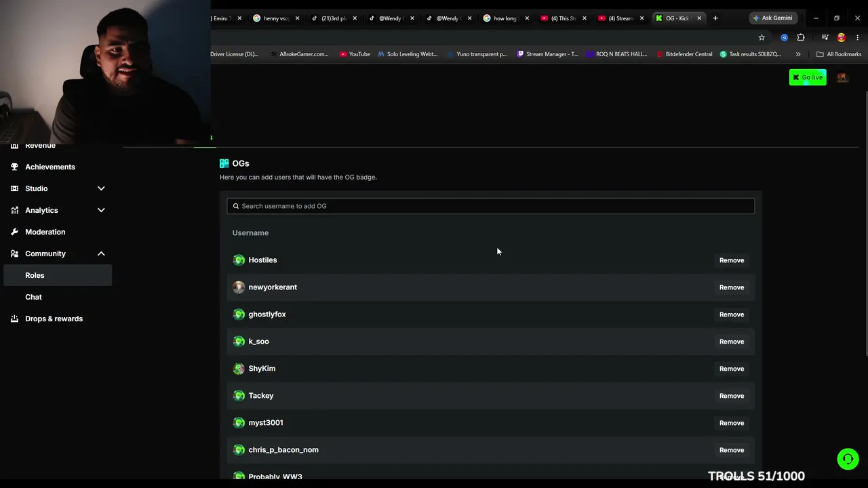The width and height of the screenshot is (868, 488).
Task: Click the Achievements trophy icon
Action: 14,167
